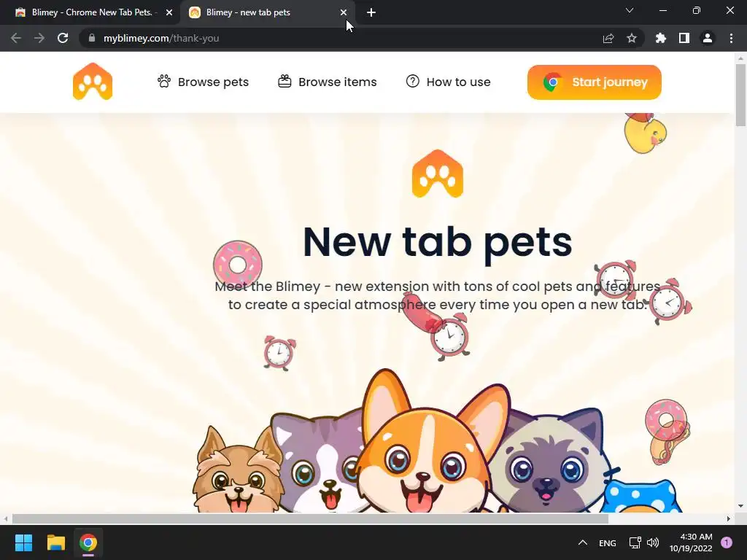
Task: Click the scroll right arrow
Action: (729, 518)
